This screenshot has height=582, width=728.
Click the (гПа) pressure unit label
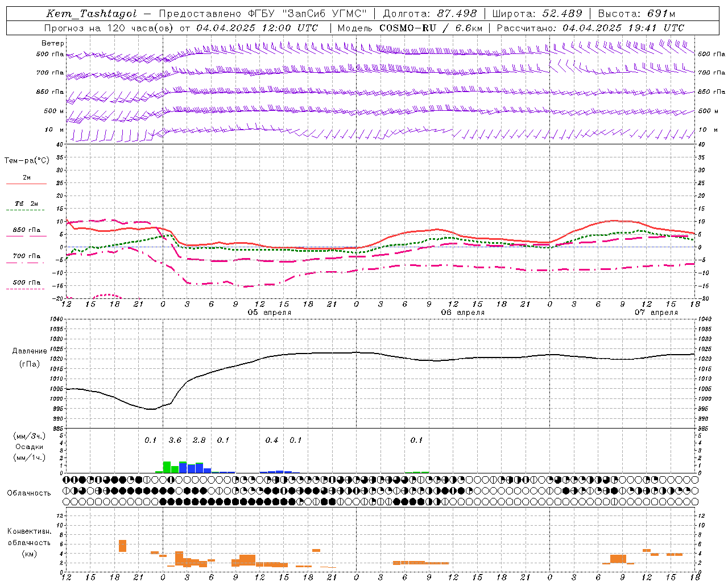click(x=30, y=364)
